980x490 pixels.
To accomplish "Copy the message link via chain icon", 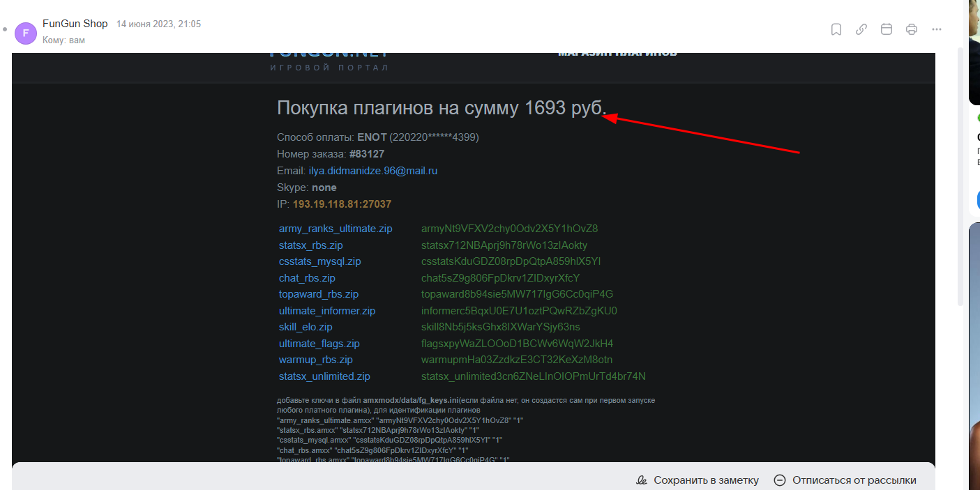I will coord(861,29).
